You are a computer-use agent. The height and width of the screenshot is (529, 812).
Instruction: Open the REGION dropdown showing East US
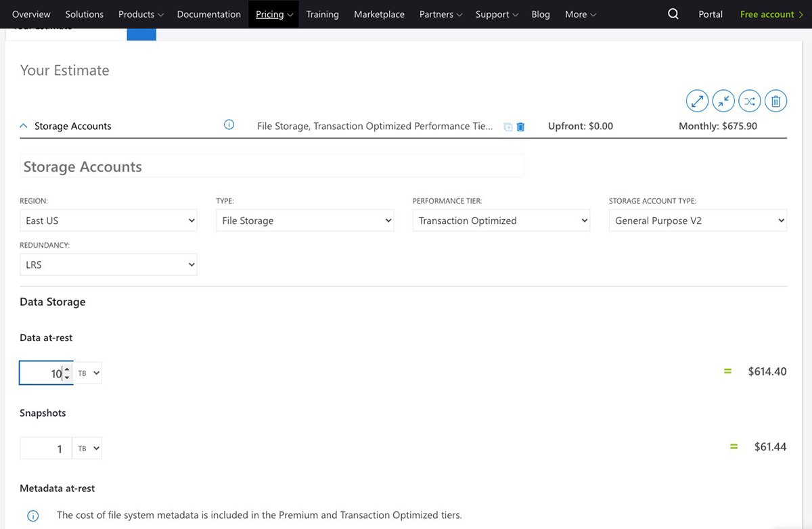108,220
